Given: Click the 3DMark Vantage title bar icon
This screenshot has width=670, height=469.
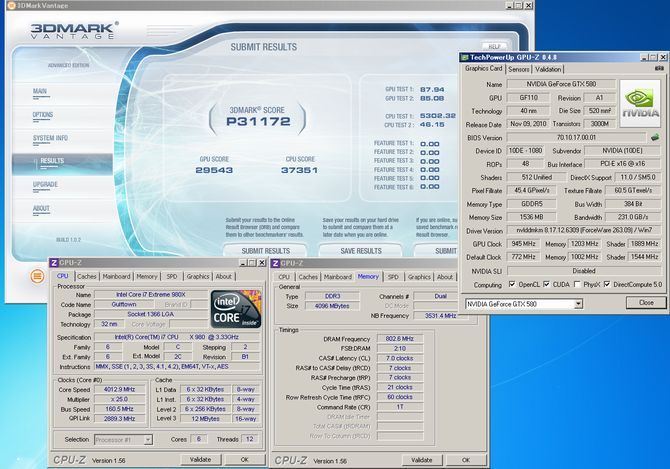Looking at the screenshot, I should pos(12,6).
